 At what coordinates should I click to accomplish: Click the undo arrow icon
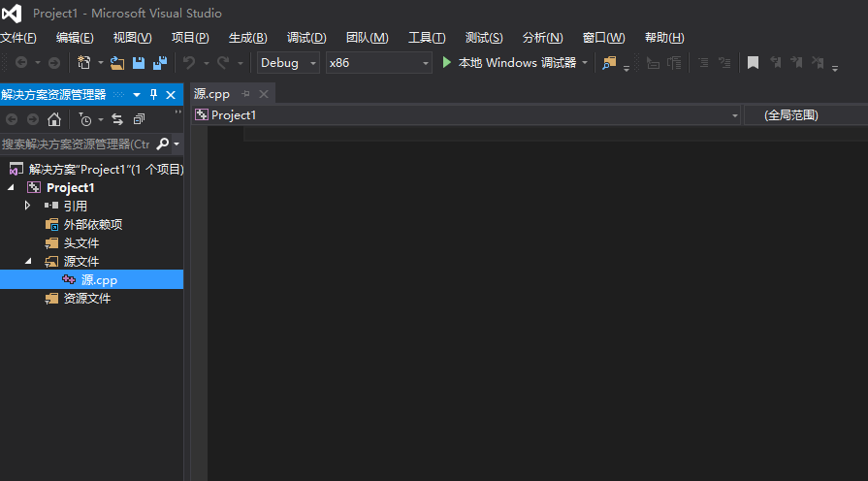pyautogui.click(x=189, y=62)
